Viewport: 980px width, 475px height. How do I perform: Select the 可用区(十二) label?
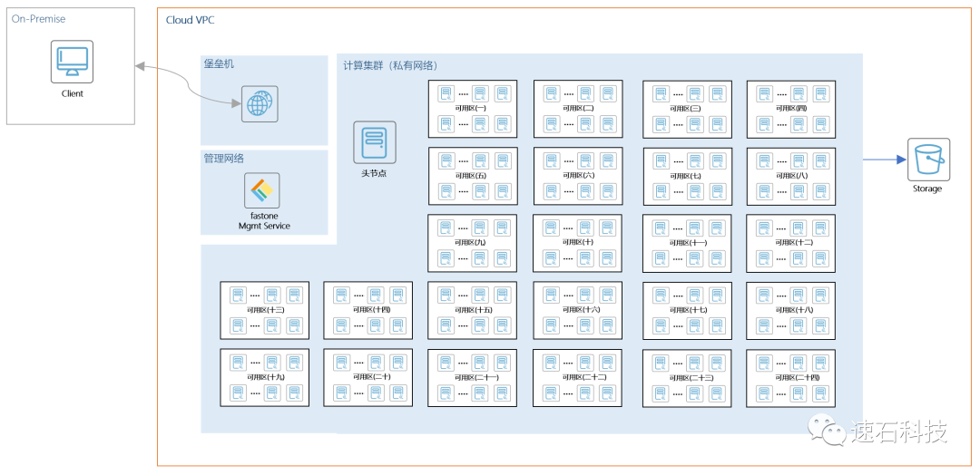coord(794,242)
